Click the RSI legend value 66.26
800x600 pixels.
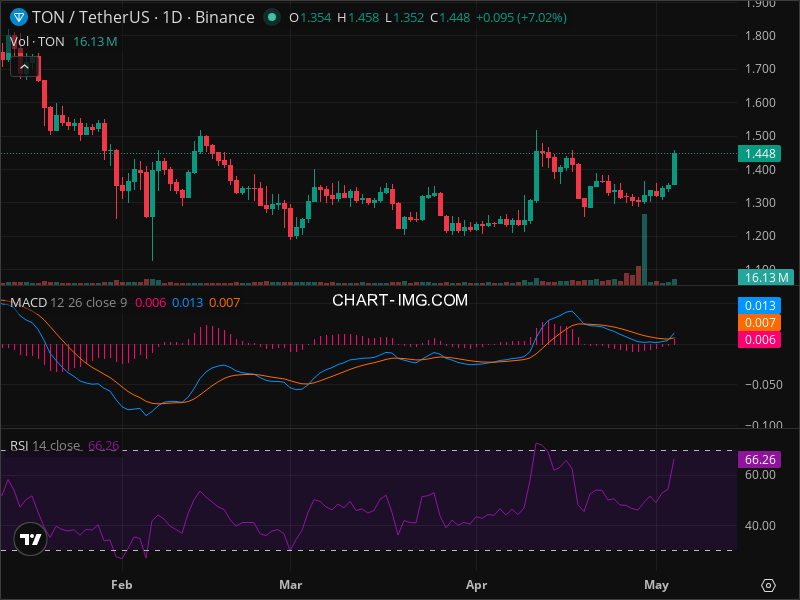click(x=104, y=445)
